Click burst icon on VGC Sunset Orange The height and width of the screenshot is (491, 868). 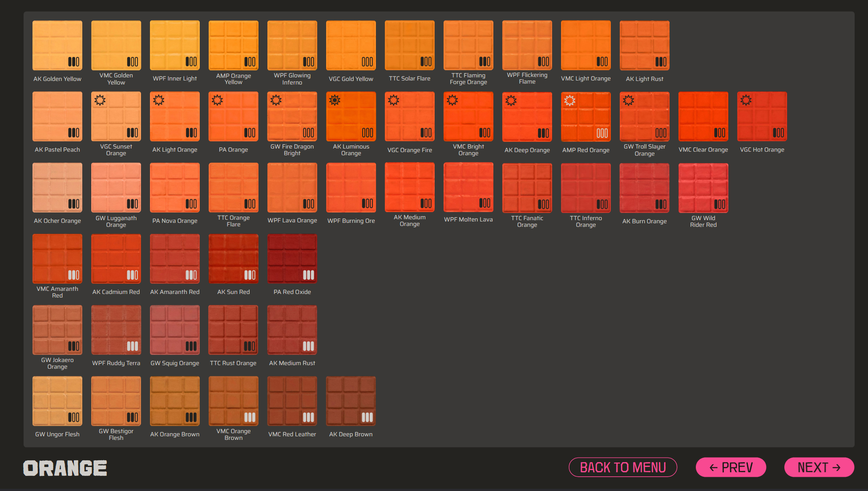coord(100,101)
